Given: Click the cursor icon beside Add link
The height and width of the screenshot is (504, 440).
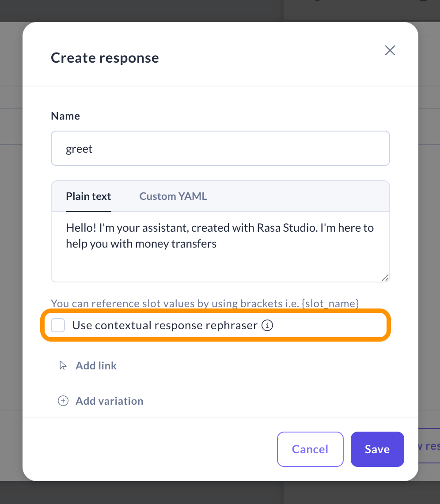Looking at the screenshot, I should (63, 365).
